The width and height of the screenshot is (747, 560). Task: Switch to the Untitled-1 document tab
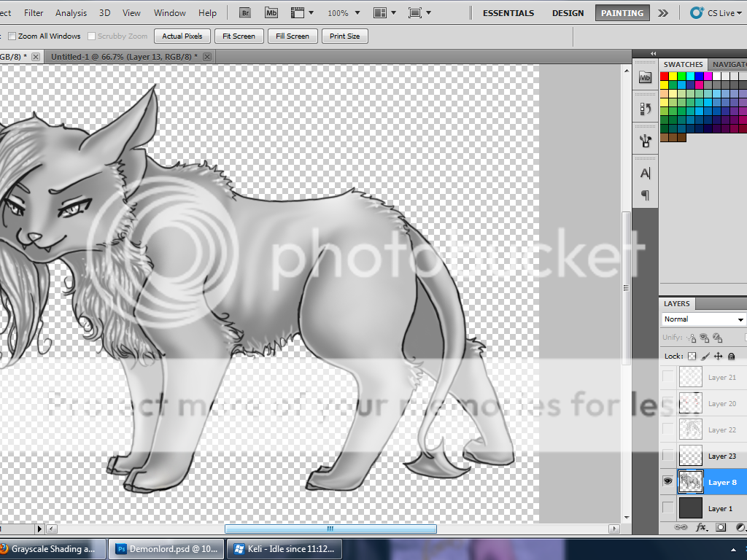point(123,57)
